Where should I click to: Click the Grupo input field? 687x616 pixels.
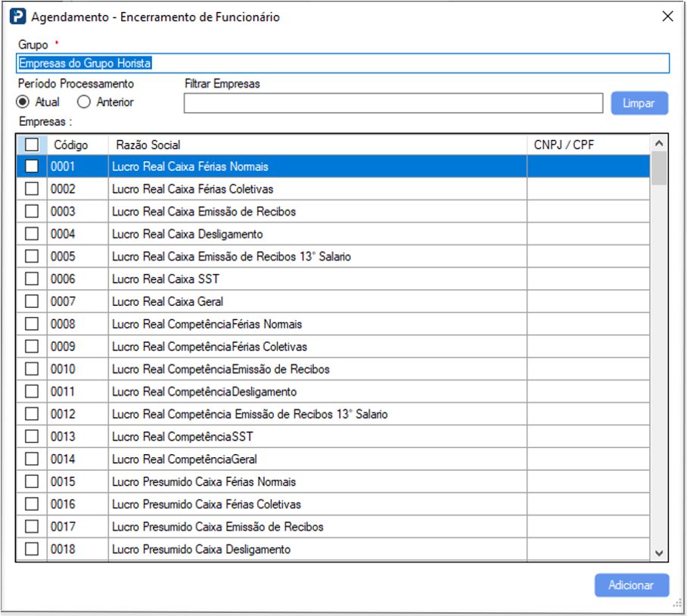point(343,63)
